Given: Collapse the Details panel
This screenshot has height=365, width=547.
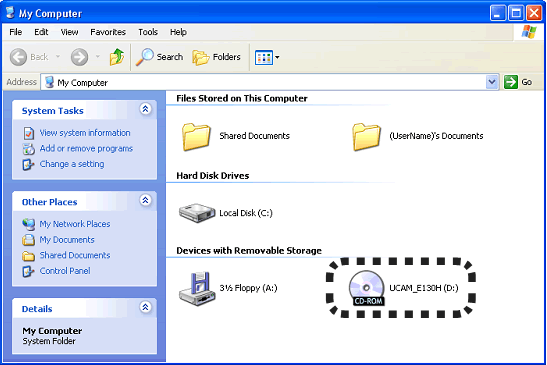Looking at the screenshot, I should point(145,307).
